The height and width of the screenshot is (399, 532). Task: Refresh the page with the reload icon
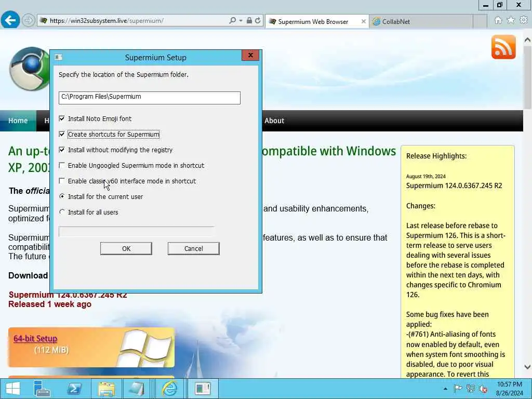[x=258, y=21]
